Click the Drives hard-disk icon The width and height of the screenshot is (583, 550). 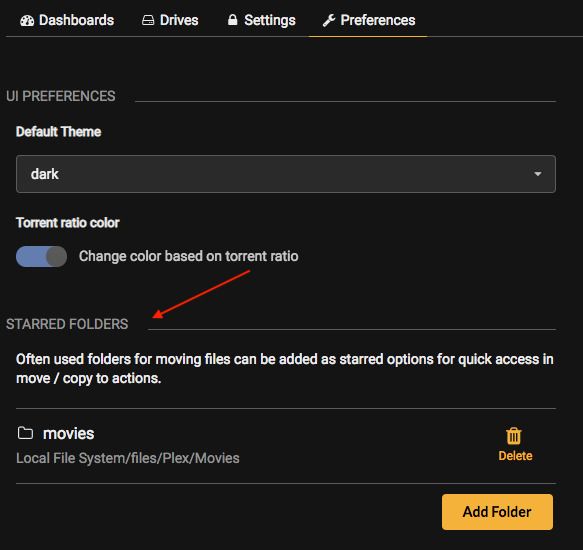[148, 20]
